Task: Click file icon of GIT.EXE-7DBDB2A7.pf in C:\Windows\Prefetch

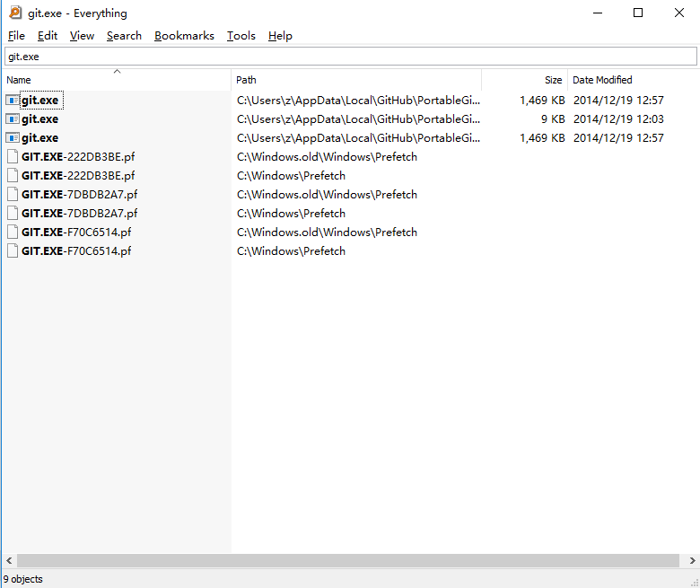Action: tap(13, 213)
